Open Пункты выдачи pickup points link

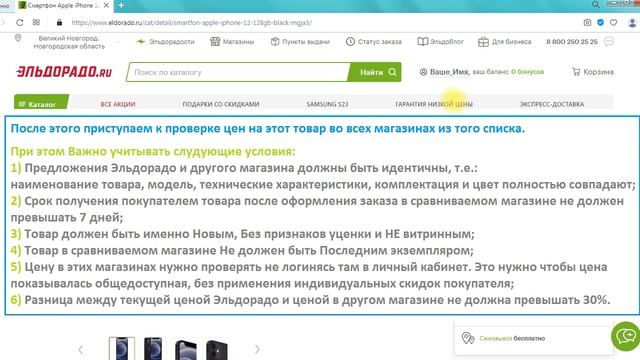(x=300, y=42)
